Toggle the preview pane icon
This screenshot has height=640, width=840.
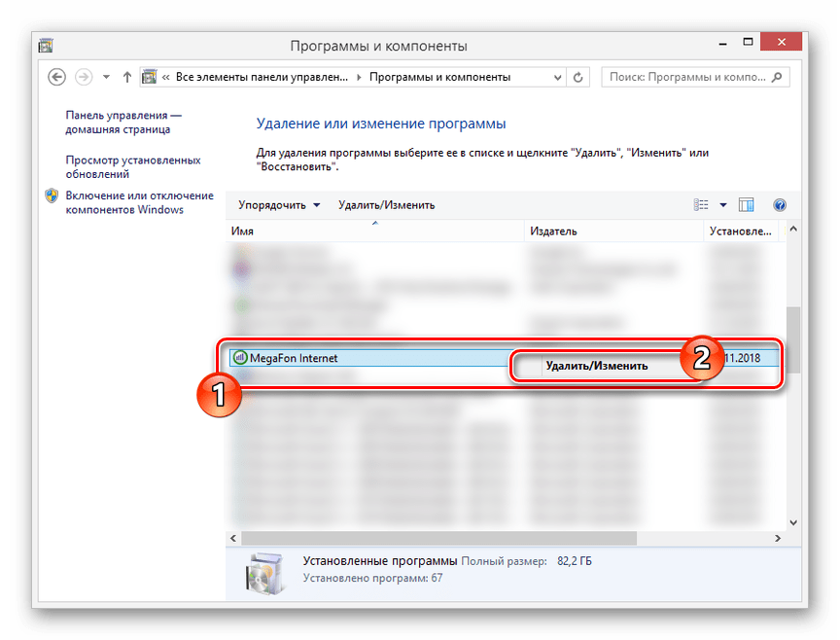(747, 205)
